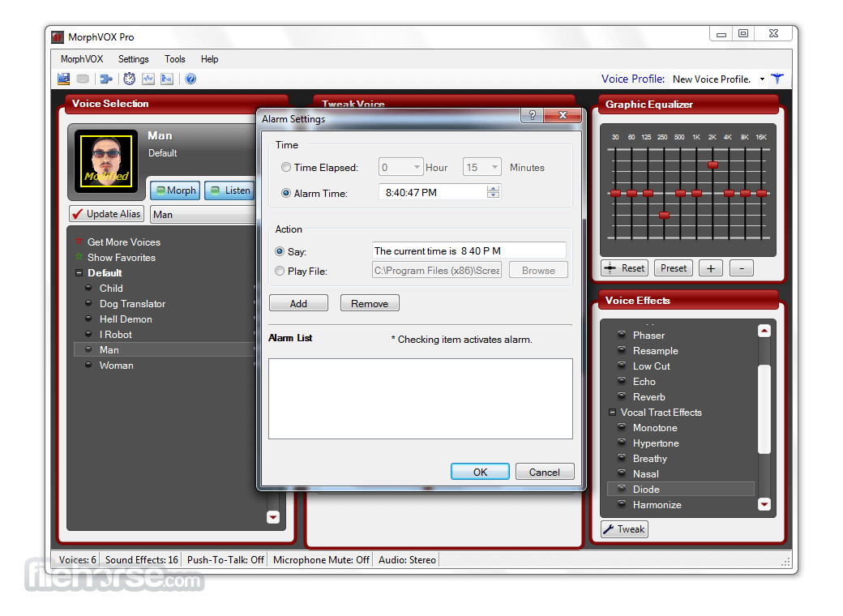
Task: Select the Alarm Time radio button
Action: [286, 193]
